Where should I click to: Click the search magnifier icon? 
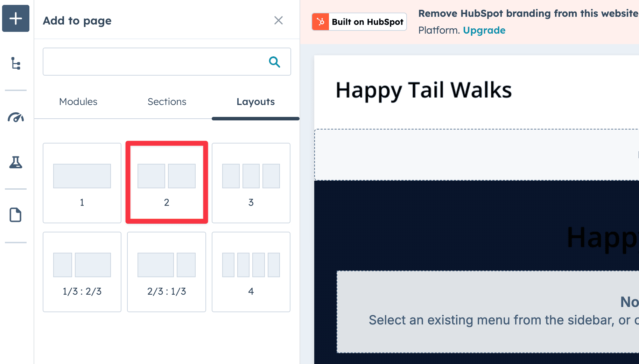click(274, 62)
